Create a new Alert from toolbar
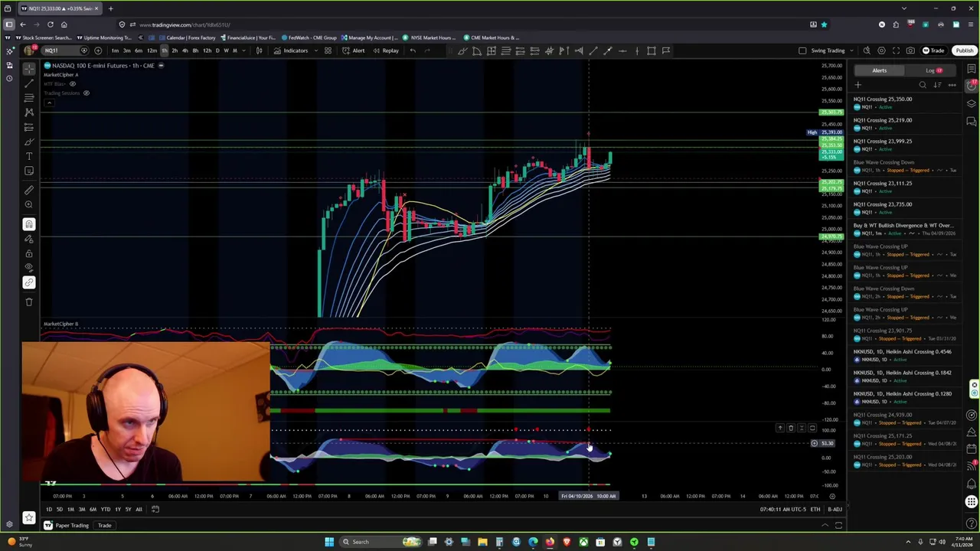 [x=353, y=51]
